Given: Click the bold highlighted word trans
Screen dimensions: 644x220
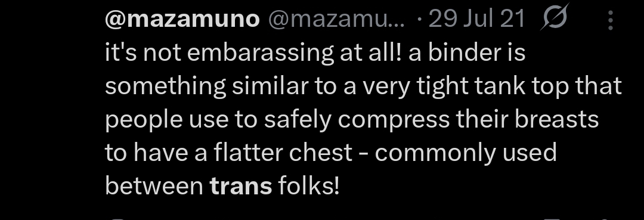Looking at the screenshot, I should pyautogui.click(x=241, y=186).
